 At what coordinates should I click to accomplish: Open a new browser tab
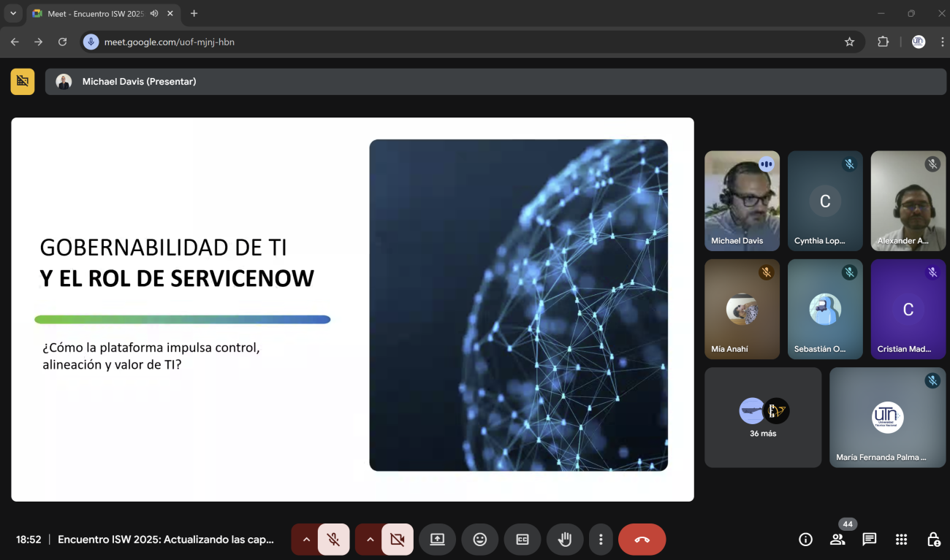click(x=194, y=14)
